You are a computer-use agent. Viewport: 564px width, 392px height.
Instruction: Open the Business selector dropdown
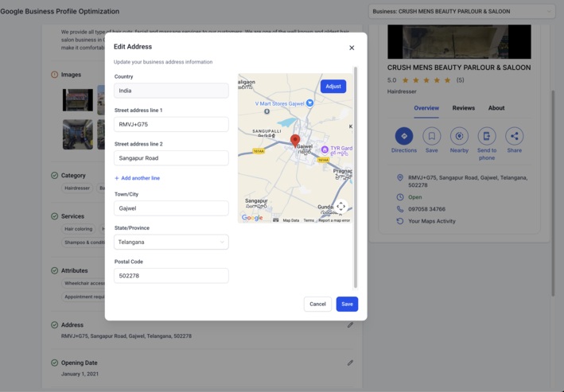tap(462, 11)
